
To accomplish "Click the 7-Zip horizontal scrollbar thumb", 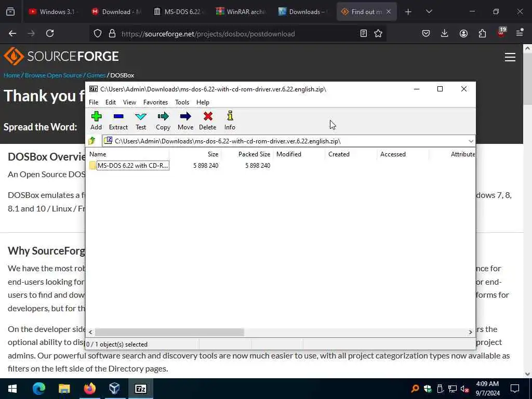I will (169, 332).
